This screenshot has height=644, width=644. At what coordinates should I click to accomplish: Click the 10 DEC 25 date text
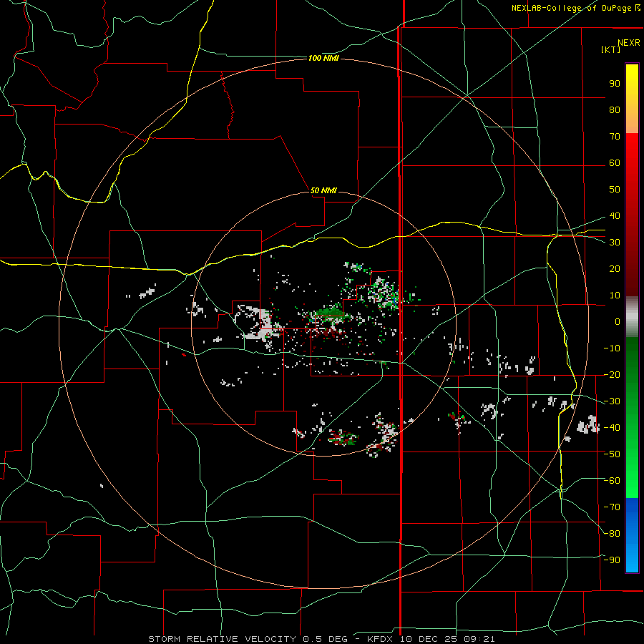click(430, 639)
